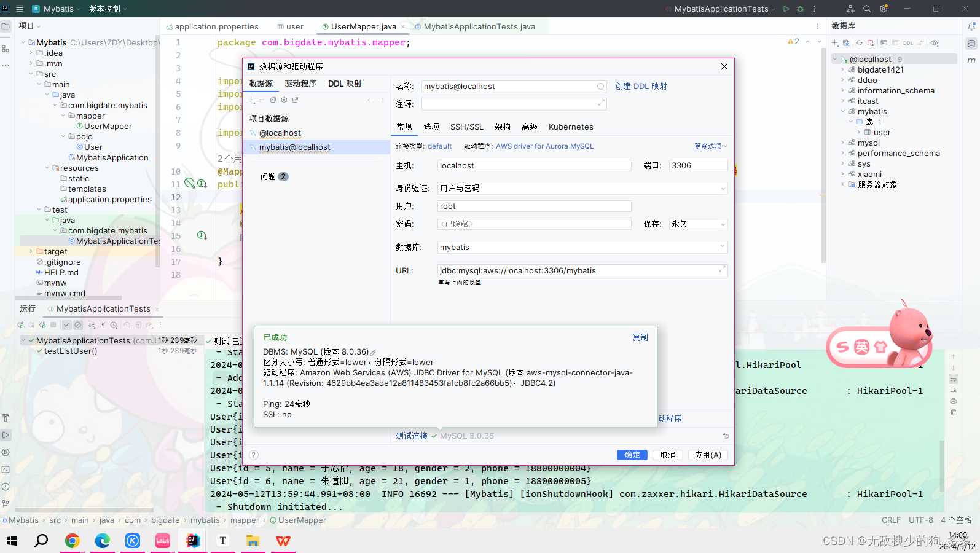Switch to 驱动程序 tab in dialog
Image resolution: width=980 pixels, height=553 pixels.
point(300,84)
